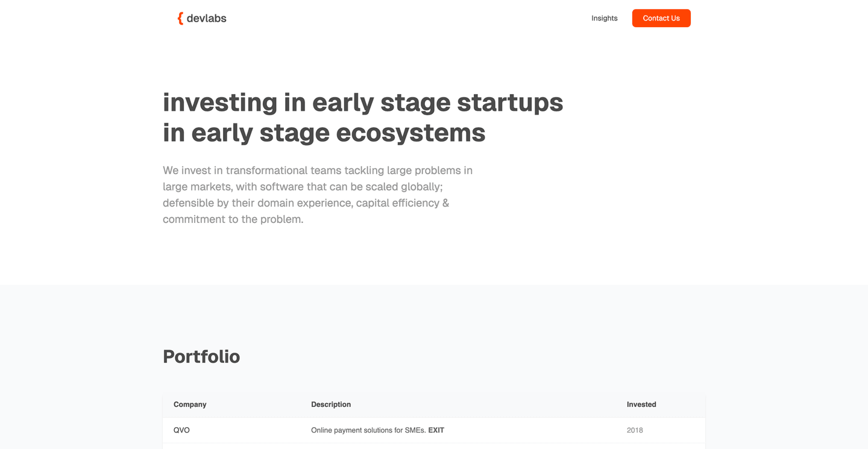Screen dimensions: 868x449
Task: Click inside the top navigation bar
Action: 422,18
